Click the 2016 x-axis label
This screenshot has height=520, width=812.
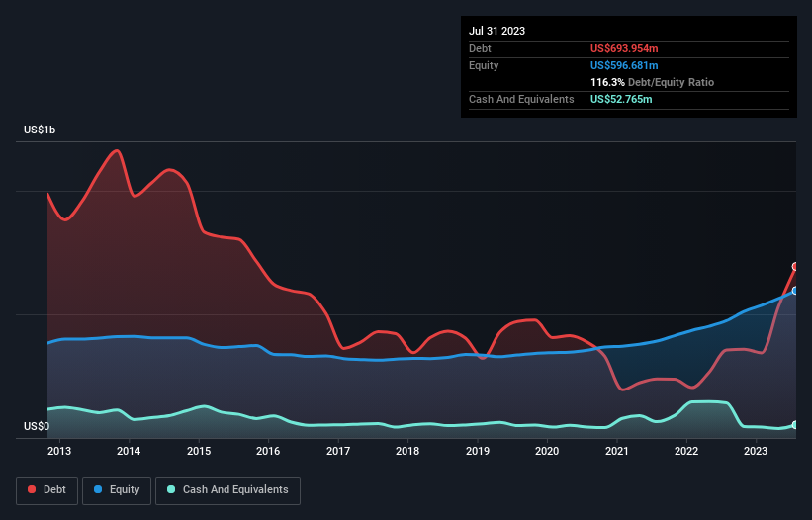click(268, 451)
